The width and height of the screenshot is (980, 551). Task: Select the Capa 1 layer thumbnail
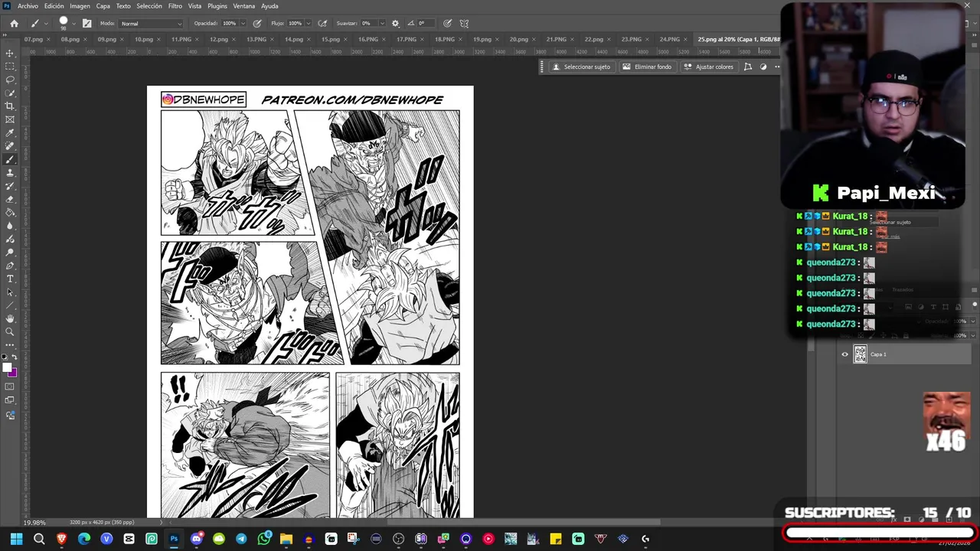(x=861, y=354)
